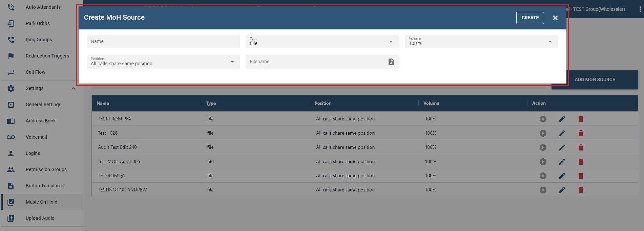This screenshot has height=231, width=644.
Task: Collapse the Settings section in sidebar
Action: [x=73, y=89]
